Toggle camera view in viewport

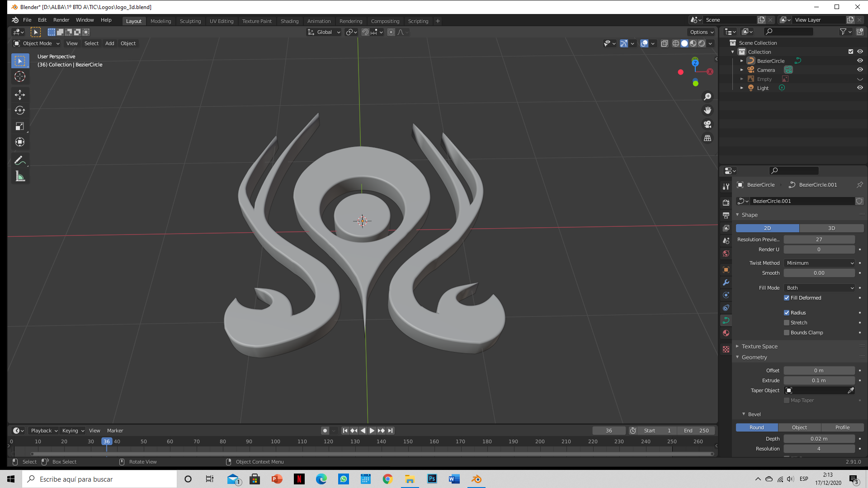point(708,124)
